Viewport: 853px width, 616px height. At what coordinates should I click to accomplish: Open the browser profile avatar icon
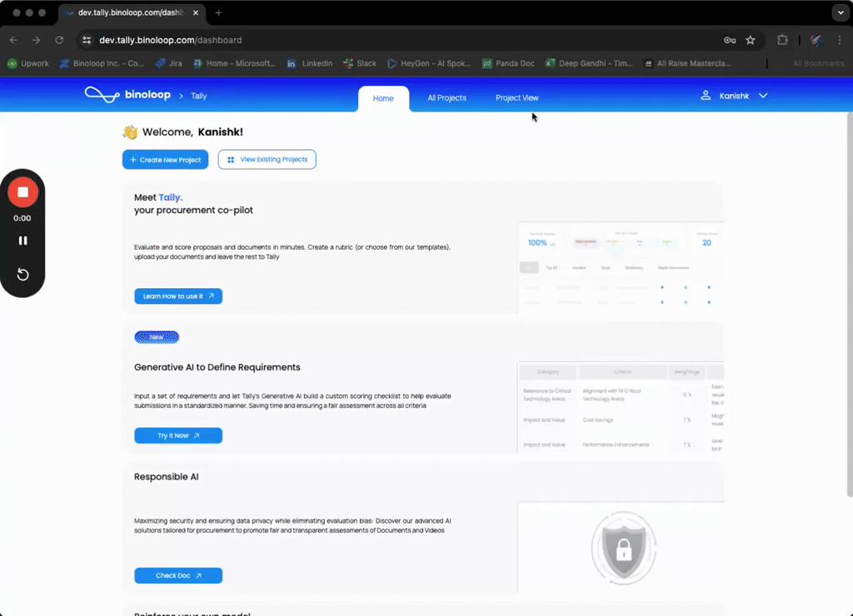coord(816,40)
